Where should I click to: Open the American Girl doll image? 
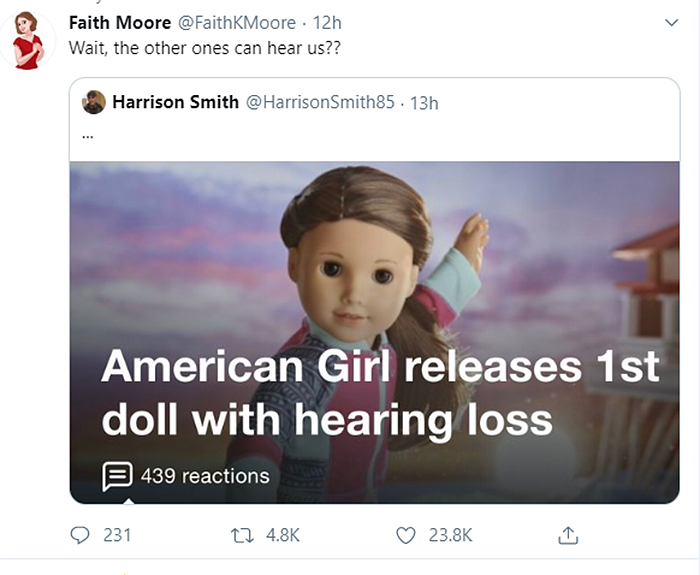[373, 260]
